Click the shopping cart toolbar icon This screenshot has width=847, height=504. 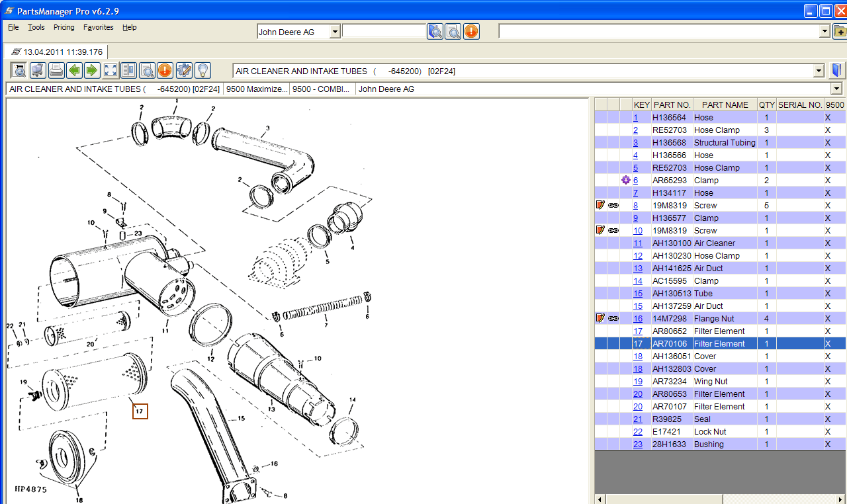tap(38, 70)
